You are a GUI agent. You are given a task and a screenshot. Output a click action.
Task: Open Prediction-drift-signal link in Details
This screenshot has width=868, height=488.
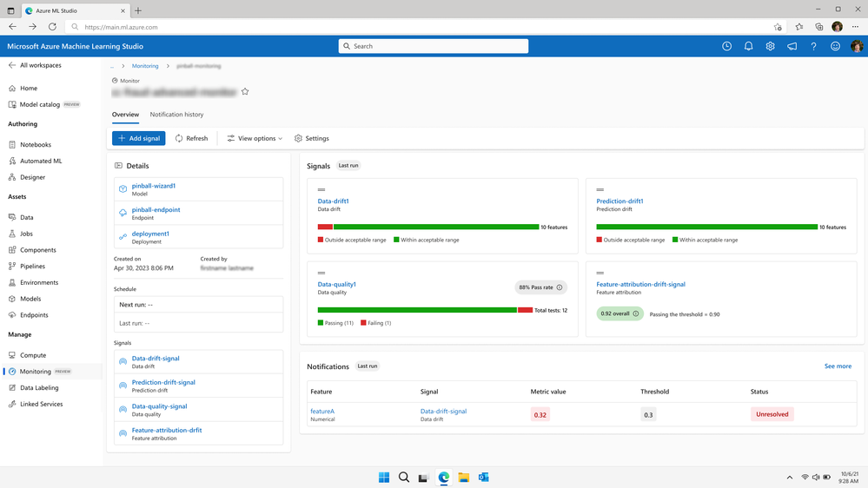pyautogui.click(x=163, y=382)
